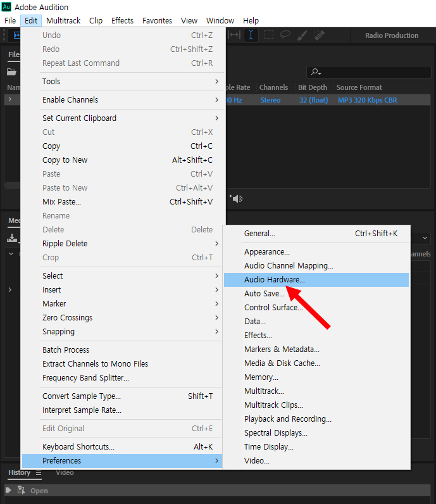Screen dimensions: 436x504
Task: Choose Multitrack Clips preferences
Action: [x=316, y=405]
